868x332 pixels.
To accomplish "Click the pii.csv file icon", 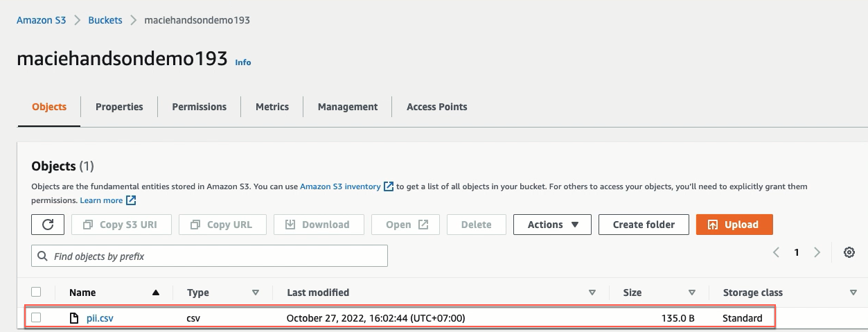I will [73, 318].
